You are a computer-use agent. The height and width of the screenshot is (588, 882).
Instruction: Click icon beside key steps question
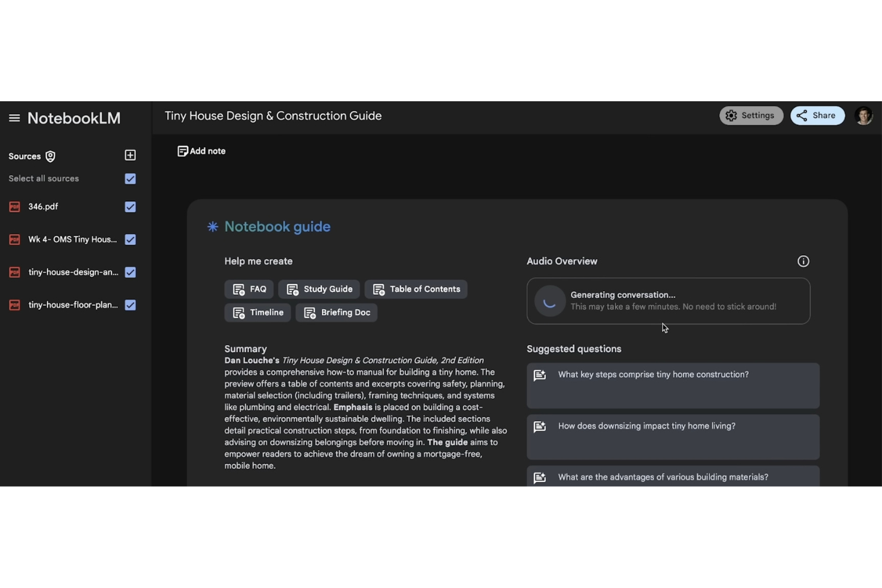pos(540,375)
